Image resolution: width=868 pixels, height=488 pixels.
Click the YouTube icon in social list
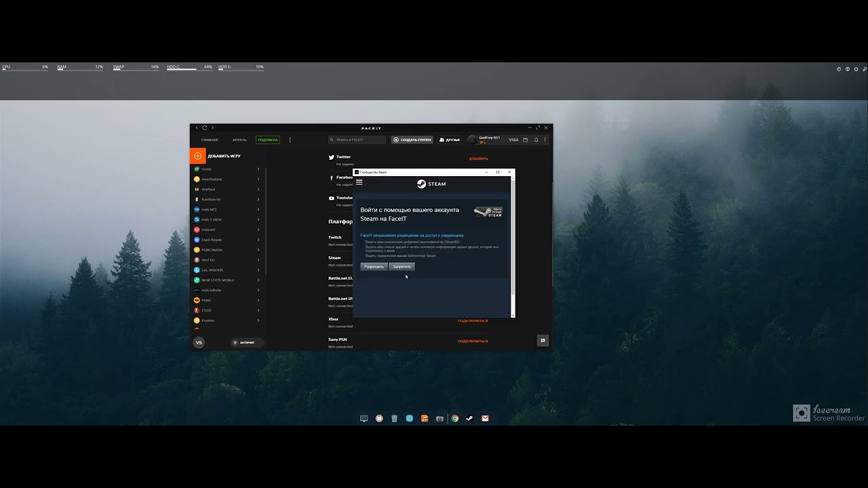[332, 198]
